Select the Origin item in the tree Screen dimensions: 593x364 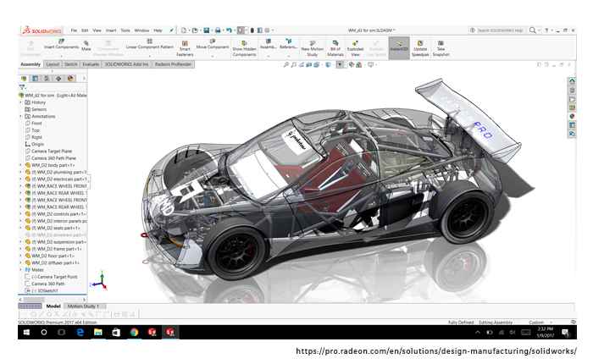coord(35,145)
